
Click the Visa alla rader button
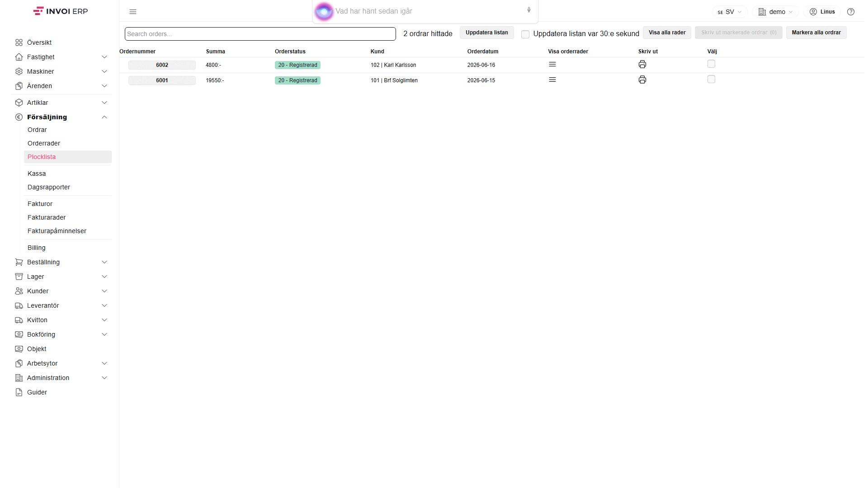coord(667,33)
